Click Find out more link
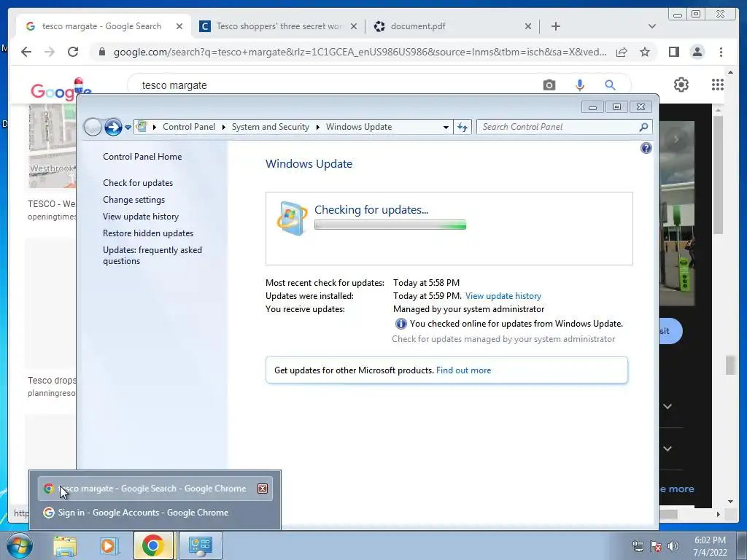Screen dimensions: 747x560 (x=463, y=370)
